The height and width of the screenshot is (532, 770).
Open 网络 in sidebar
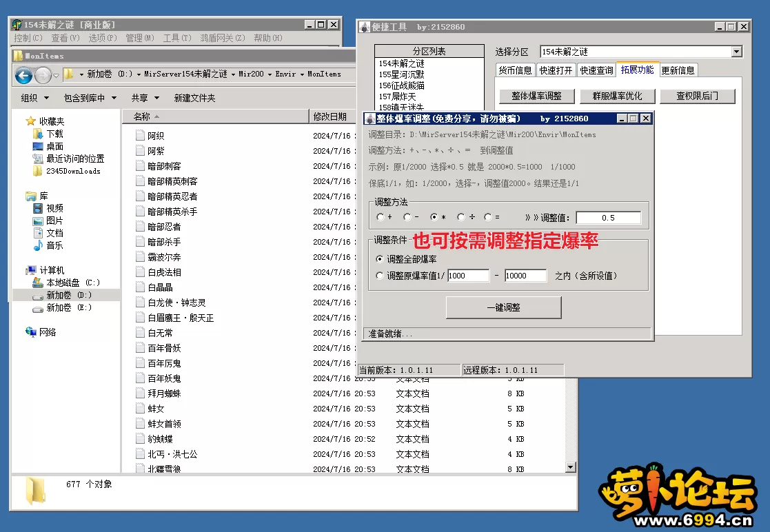click(x=47, y=332)
